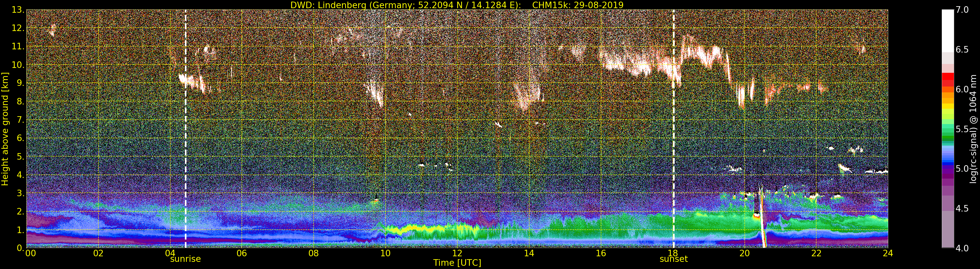Click the '5.0' colorbar tick label
The image size is (980, 269).
click(x=962, y=168)
